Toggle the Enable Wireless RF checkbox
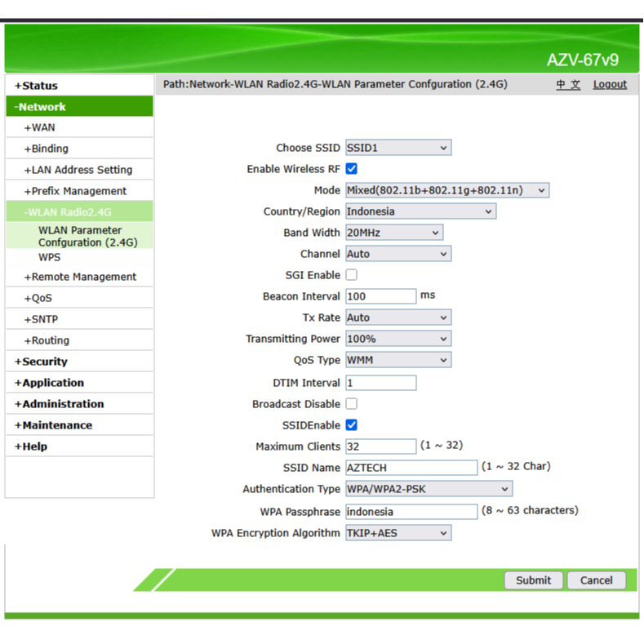 [x=352, y=169]
